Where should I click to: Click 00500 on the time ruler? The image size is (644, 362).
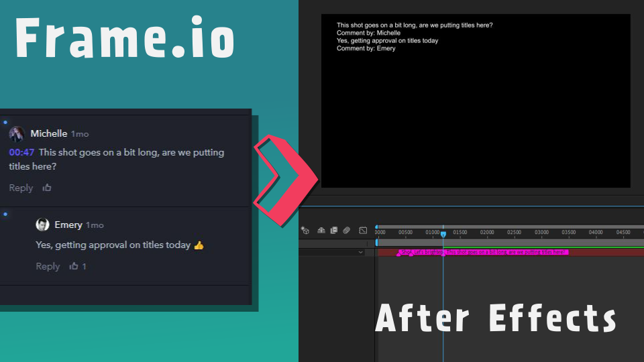[405, 233]
